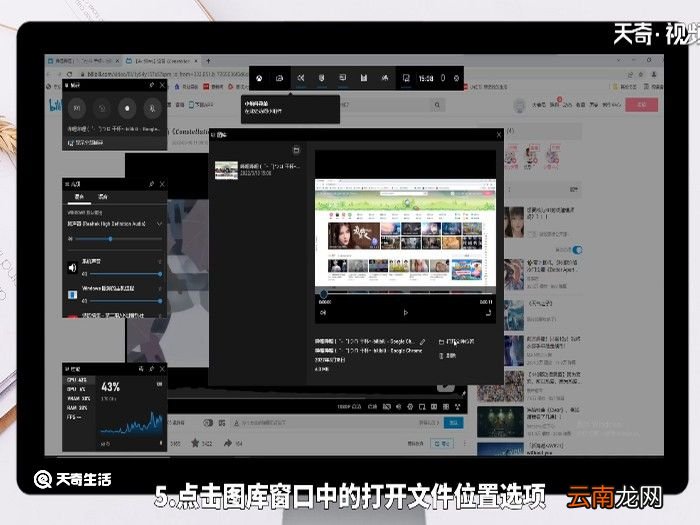The image size is (700, 525).
Task: Pin the Capture widget
Action: tap(151, 85)
